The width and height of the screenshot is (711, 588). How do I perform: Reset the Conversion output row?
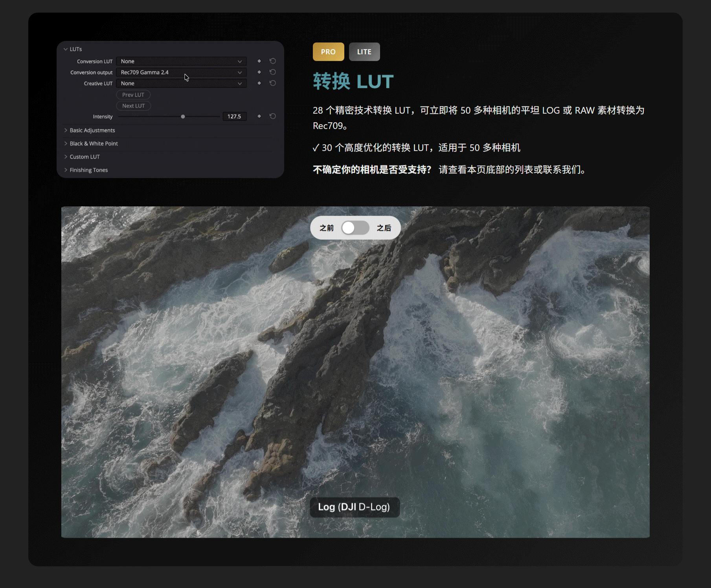point(272,72)
